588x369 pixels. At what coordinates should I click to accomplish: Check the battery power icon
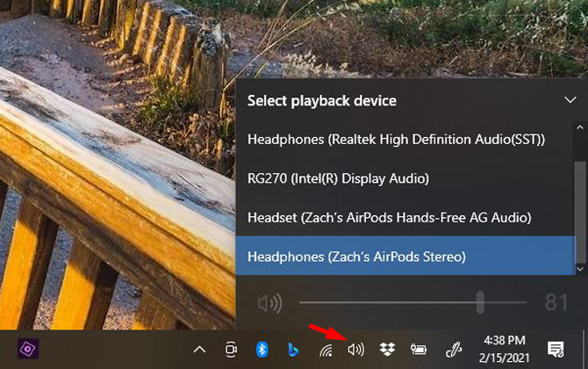tap(418, 350)
